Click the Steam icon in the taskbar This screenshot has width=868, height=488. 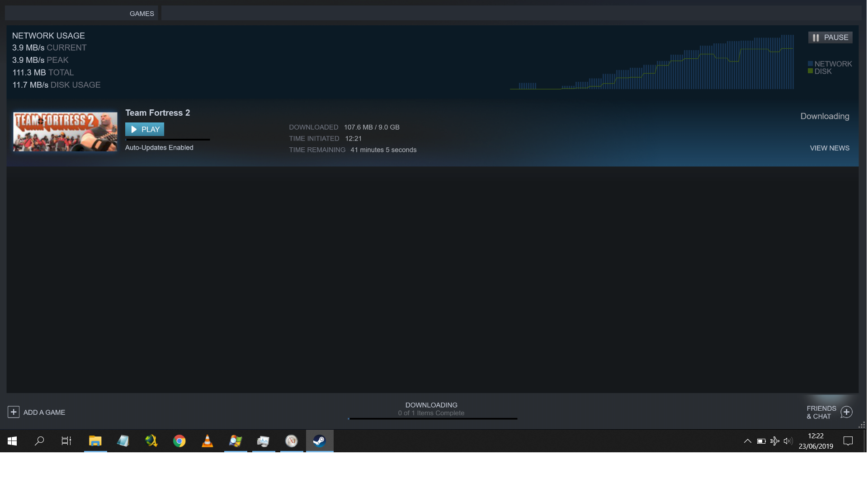point(320,441)
